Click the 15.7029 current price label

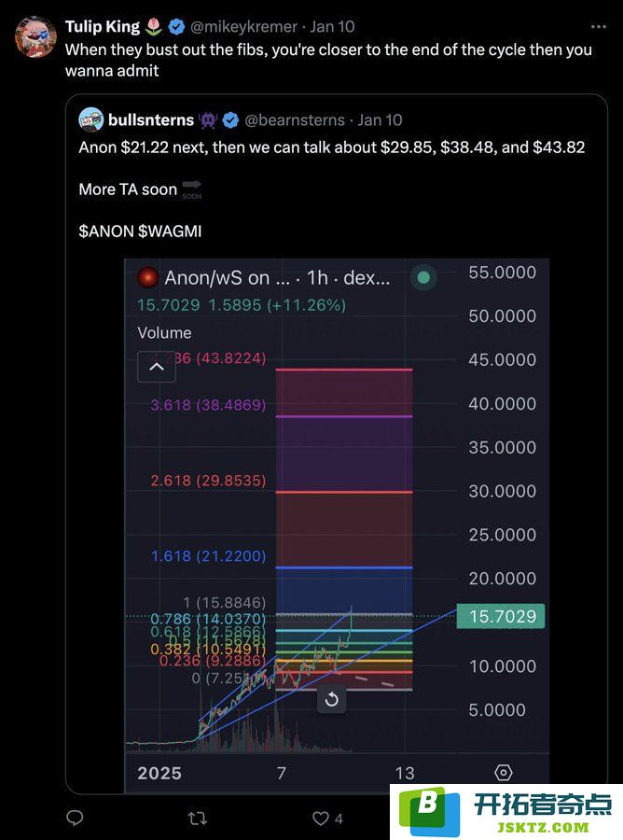(x=501, y=616)
